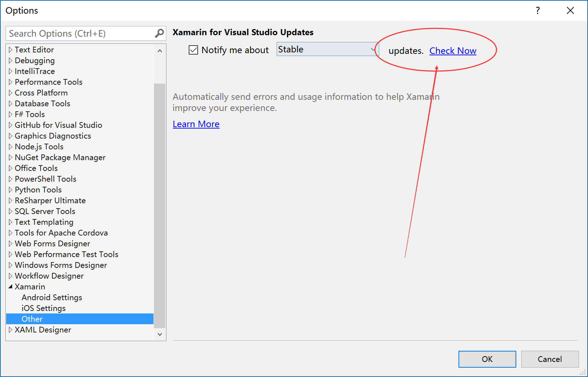Select PowerShell Tools category
This screenshot has width=588, height=377.
[x=46, y=179]
